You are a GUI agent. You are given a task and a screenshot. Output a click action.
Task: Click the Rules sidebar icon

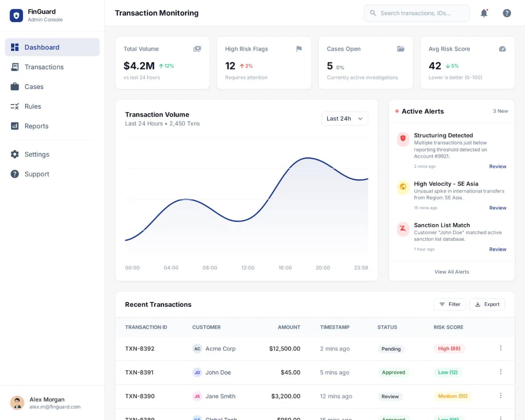pos(14,106)
